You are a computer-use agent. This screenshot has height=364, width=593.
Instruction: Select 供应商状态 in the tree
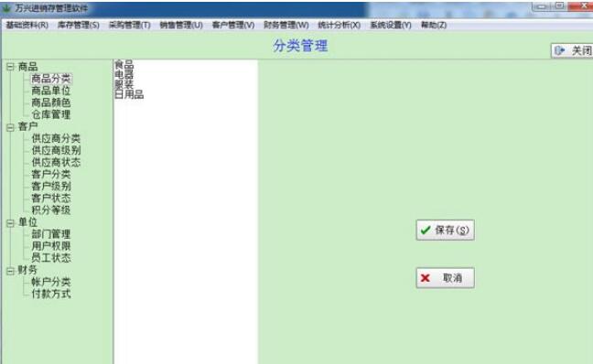(x=56, y=162)
